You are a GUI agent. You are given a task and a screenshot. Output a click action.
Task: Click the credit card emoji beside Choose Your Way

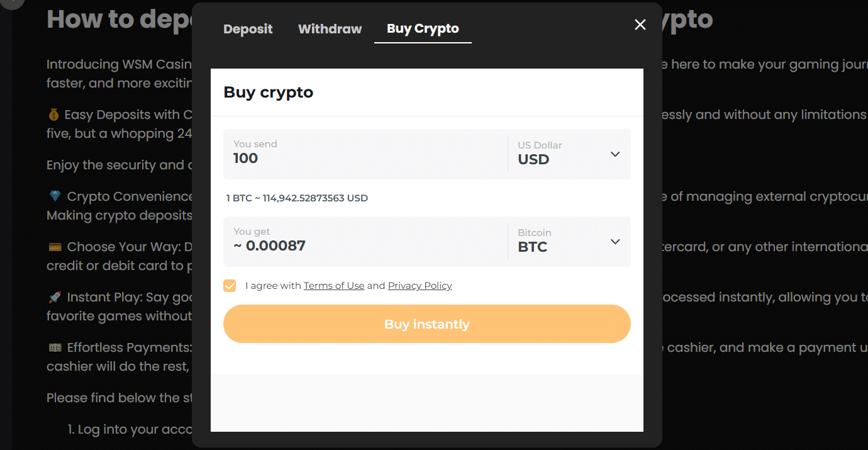[55, 246]
